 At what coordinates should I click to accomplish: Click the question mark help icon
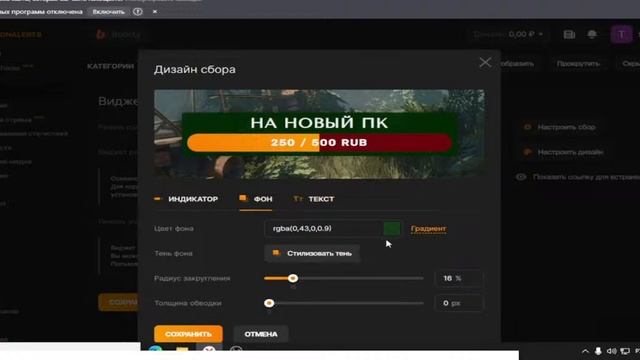point(138,12)
